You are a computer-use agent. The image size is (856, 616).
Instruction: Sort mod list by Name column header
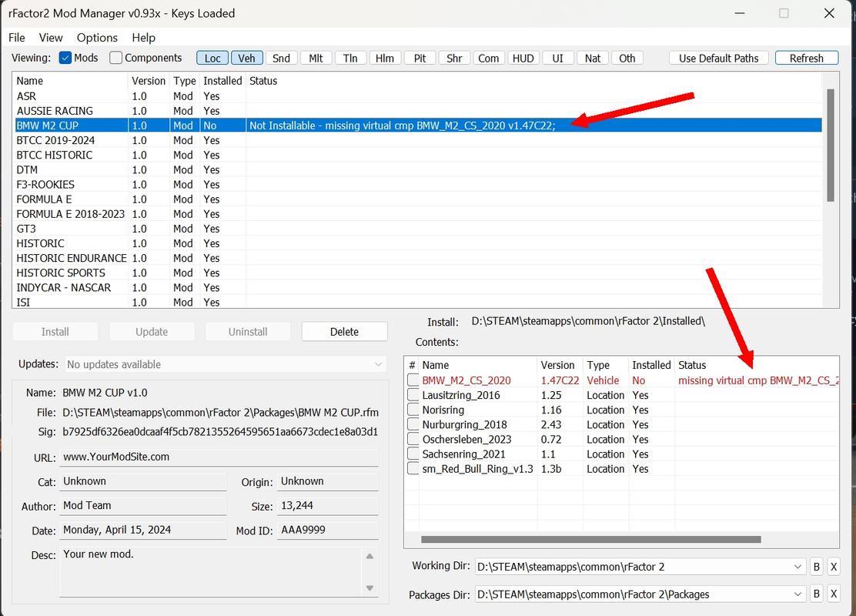(71, 81)
